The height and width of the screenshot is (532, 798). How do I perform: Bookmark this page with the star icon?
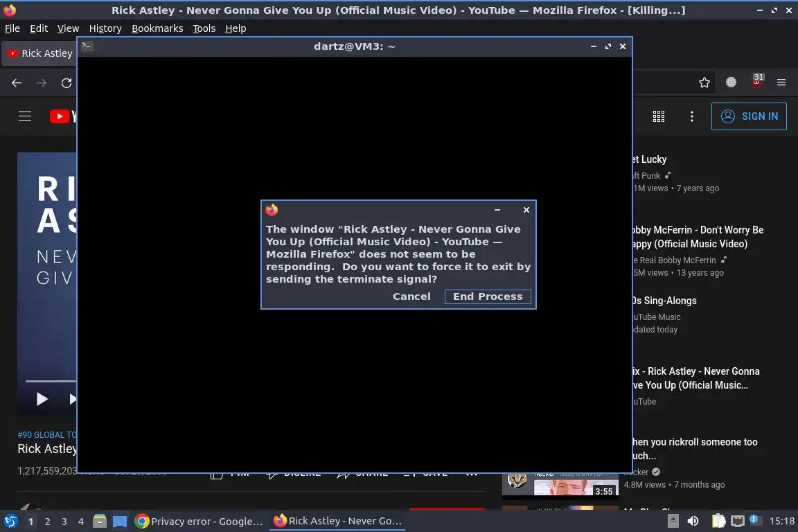[x=704, y=82]
